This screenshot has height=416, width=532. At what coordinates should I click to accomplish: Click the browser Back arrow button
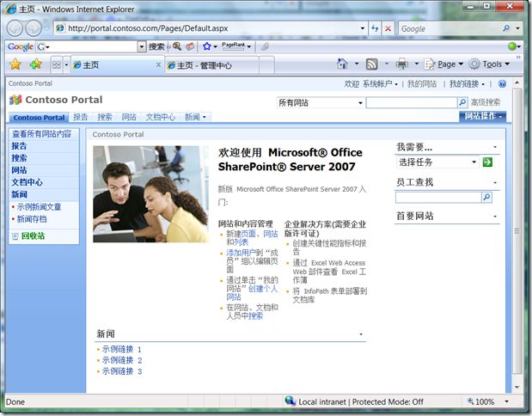point(15,28)
